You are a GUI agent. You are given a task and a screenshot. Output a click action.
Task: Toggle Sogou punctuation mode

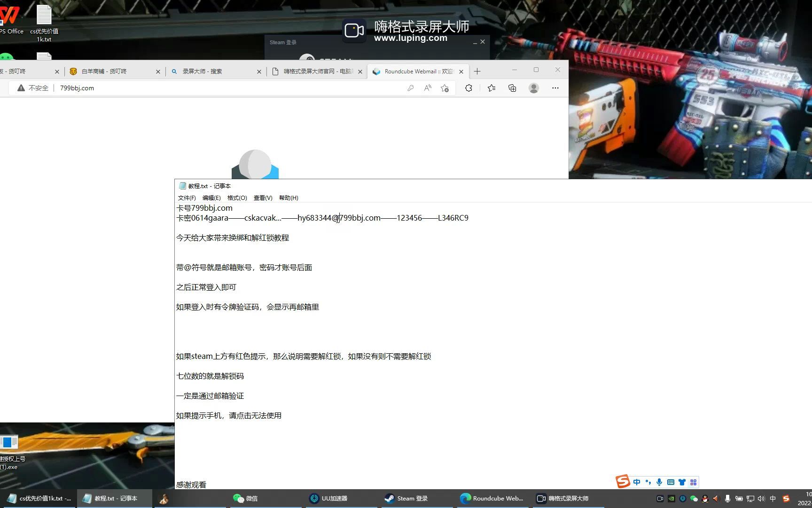(x=648, y=482)
